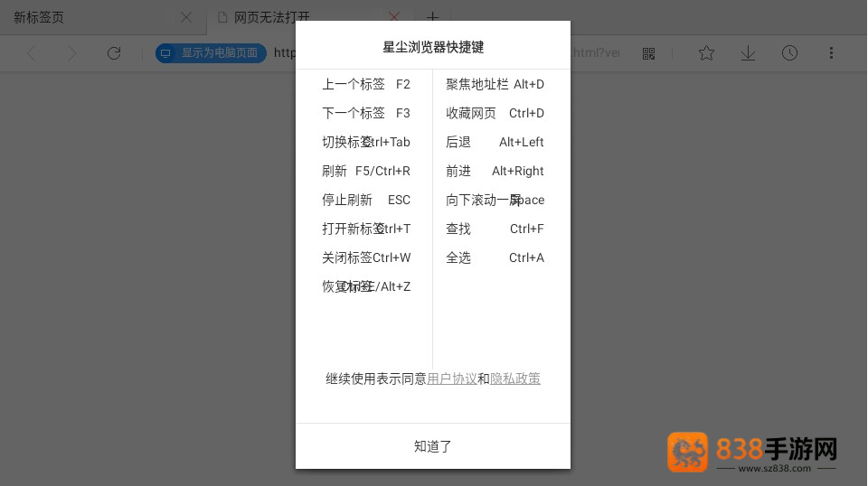Click the 切换标签 Ctrl+Tab shortcut entry

pyautogui.click(x=366, y=142)
